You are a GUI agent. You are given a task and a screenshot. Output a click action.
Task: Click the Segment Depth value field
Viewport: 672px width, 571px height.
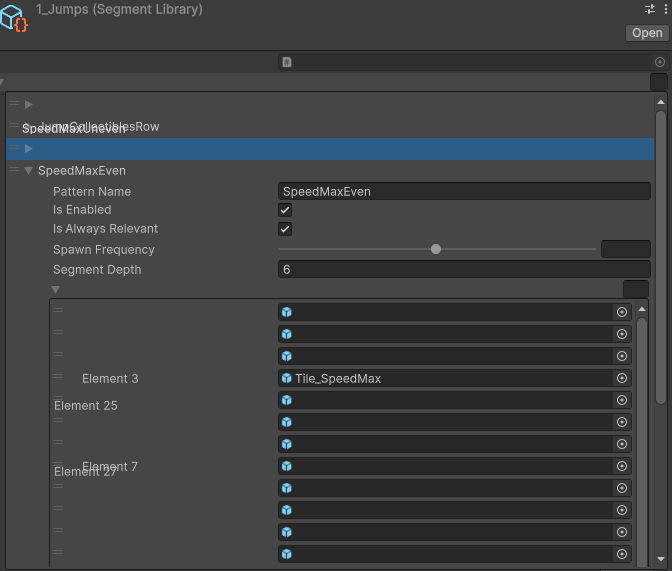(464, 269)
